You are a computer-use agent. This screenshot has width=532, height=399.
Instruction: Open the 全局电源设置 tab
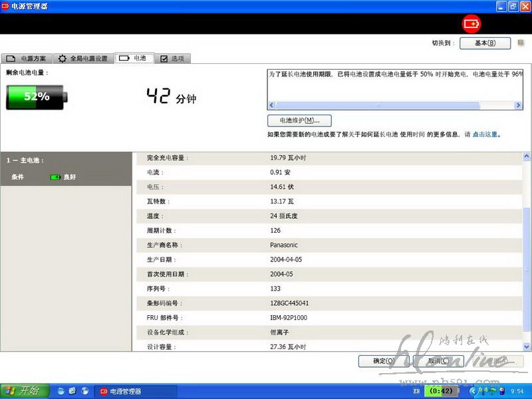[x=82, y=59]
